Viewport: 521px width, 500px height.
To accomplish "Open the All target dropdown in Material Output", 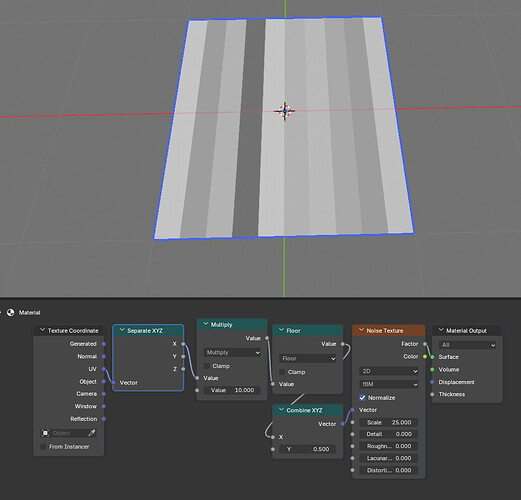I will (467, 345).
